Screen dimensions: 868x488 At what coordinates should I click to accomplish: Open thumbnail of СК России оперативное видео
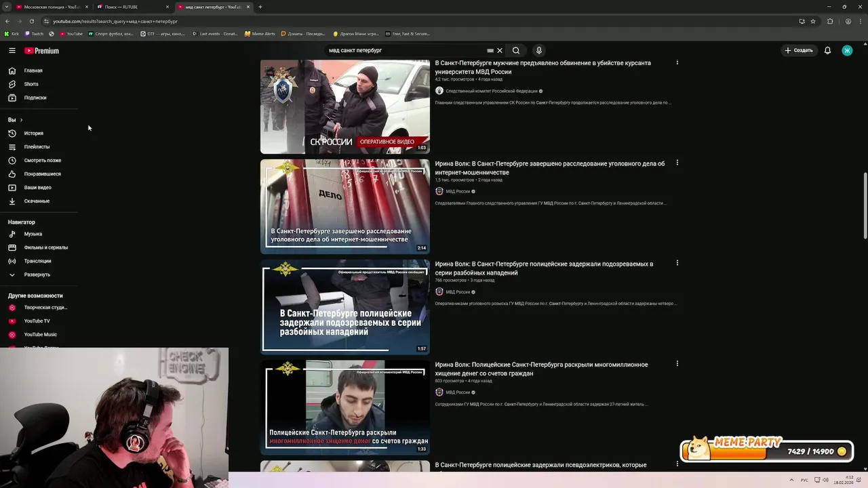[x=345, y=106]
